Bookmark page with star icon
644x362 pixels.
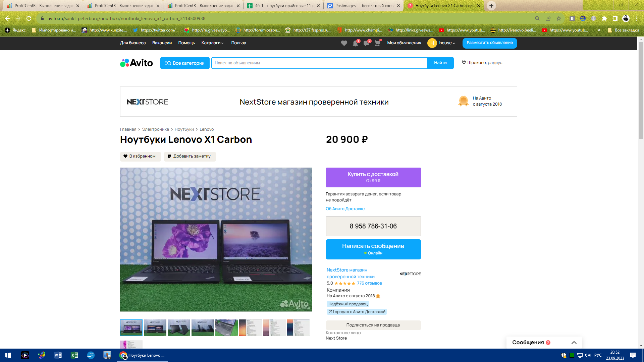(x=559, y=18)
